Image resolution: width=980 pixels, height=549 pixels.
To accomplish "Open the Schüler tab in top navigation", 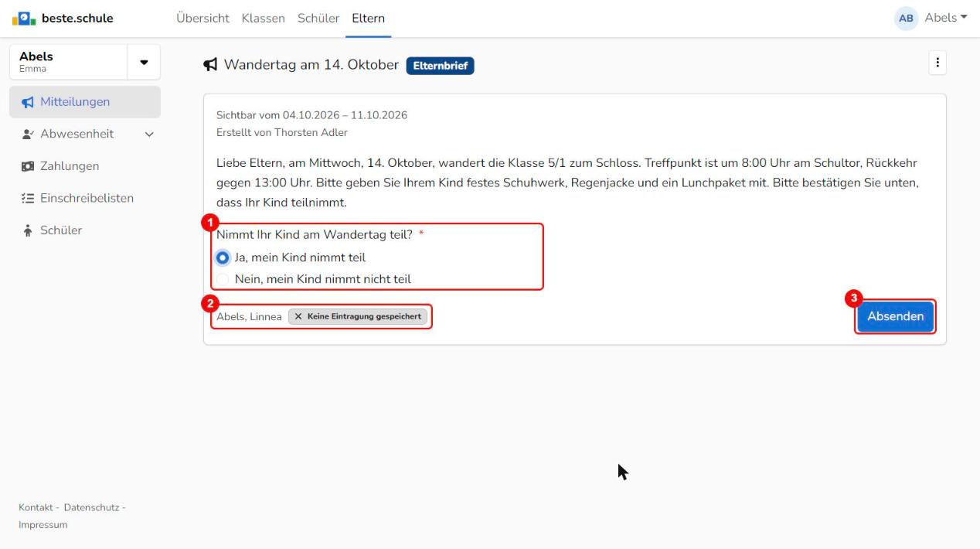I will 318,18.
